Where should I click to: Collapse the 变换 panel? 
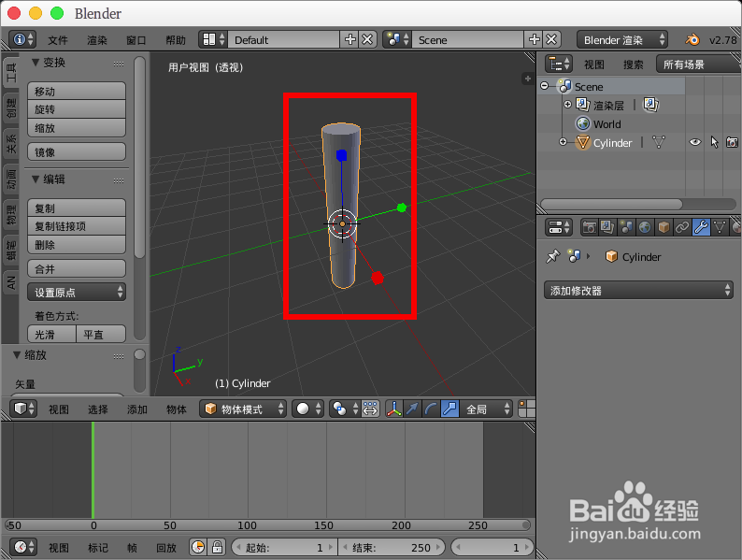[x=36, y=62]
